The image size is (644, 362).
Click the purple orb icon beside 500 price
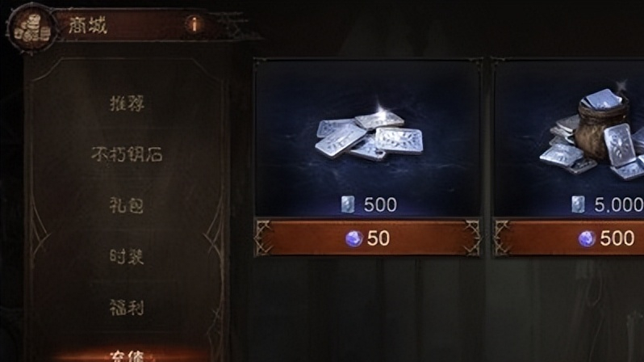click(587, 238)
